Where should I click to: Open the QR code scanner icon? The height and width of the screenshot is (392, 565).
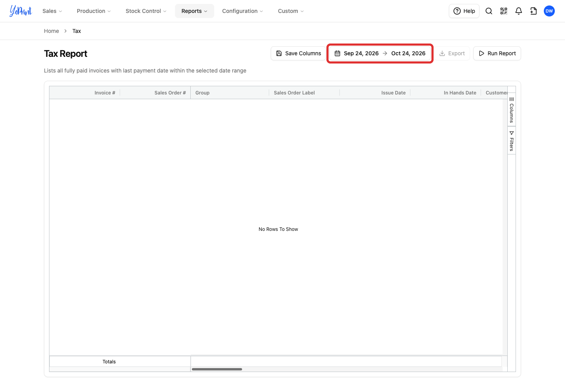[504, 11]
